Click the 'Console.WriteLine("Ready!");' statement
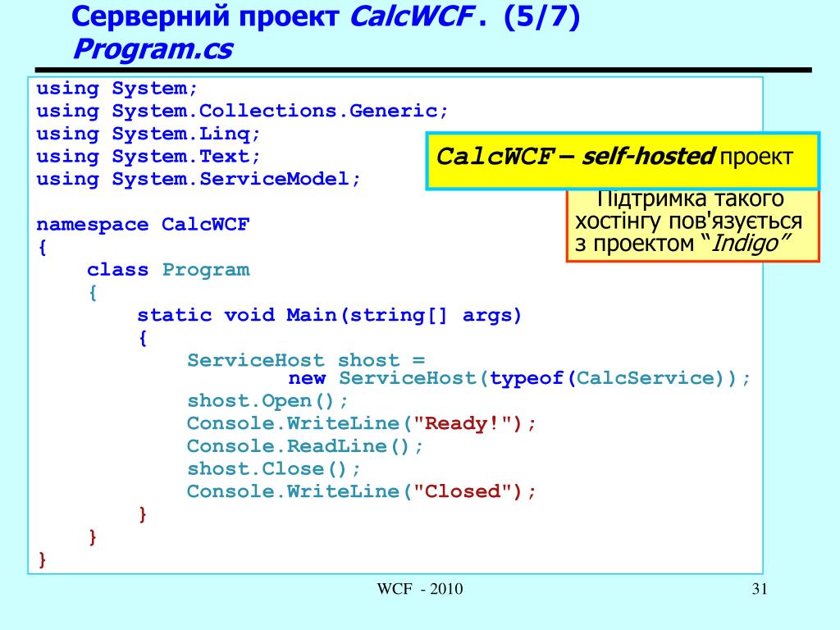Image resolution: width=840 pixels, height=630 pixels. point(361,423)
